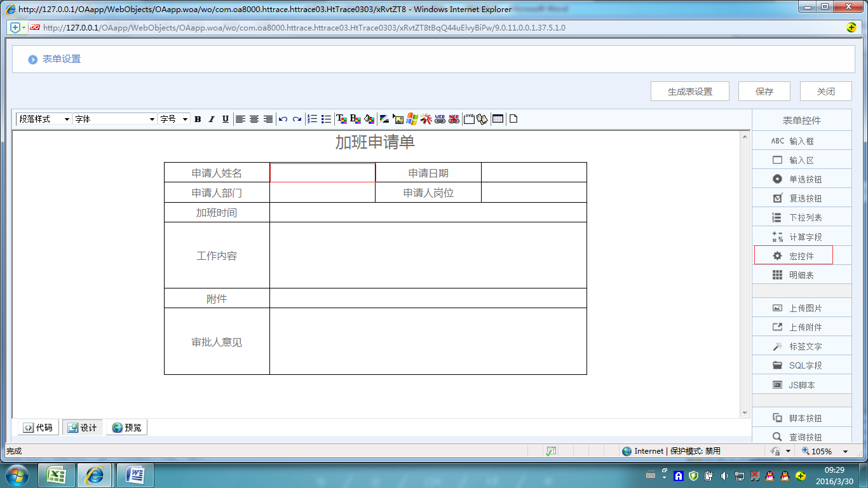The height and width of the screenshot is (488, 868).
Task: Switch to the 代码 code tab
Action: [38, 428]
